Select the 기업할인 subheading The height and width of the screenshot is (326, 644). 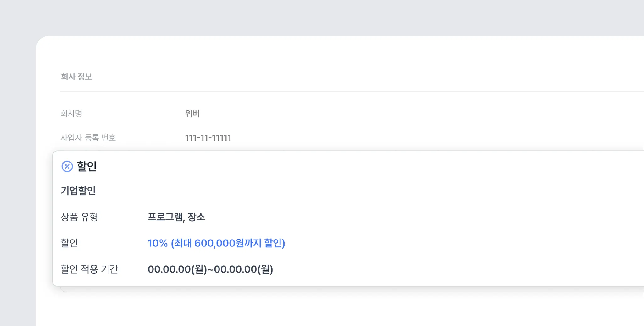click(78, 191)
